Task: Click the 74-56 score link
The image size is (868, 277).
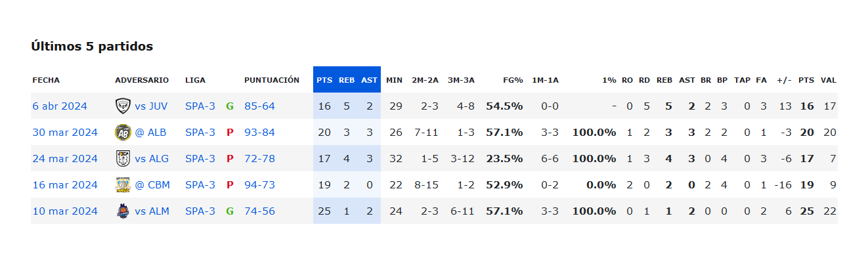Action: pos(259,211)
